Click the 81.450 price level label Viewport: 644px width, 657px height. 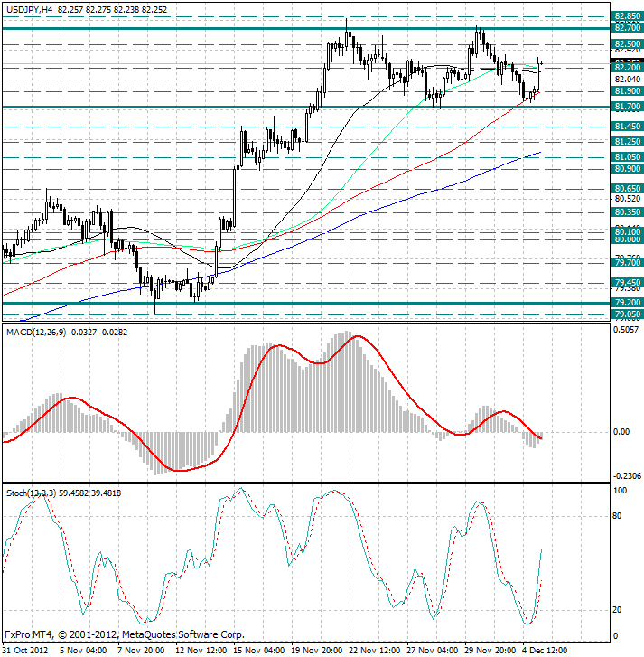[x=627, y=127]
